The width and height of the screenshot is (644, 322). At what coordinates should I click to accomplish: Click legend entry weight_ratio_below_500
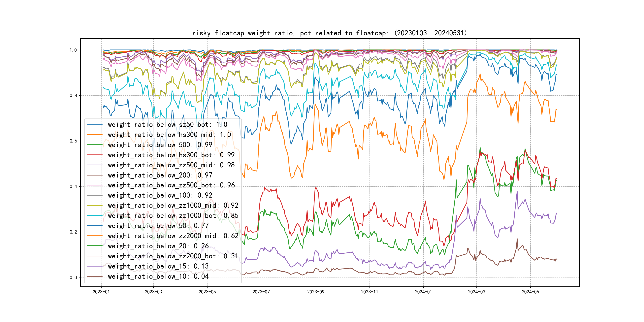pos(160,145)
